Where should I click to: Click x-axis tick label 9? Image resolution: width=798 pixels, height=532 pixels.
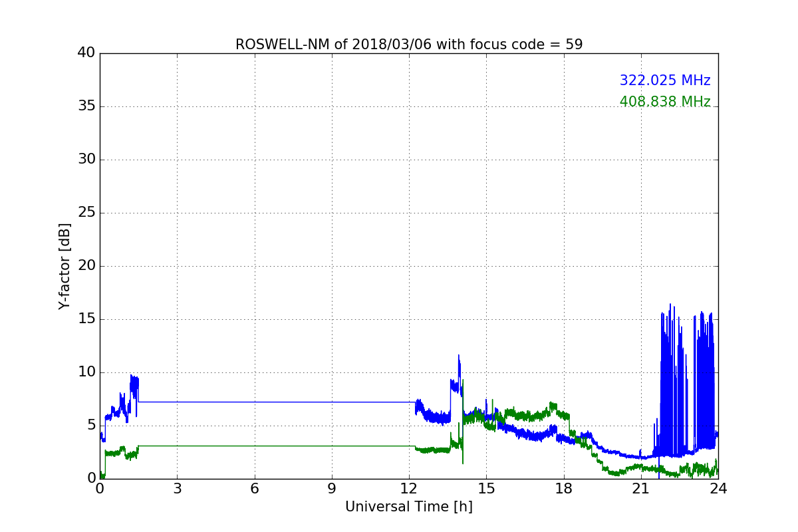click(332, 489)
